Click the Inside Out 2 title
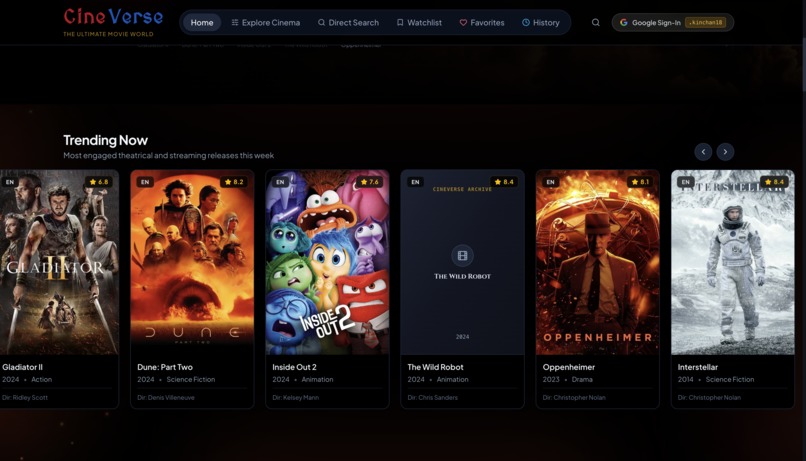The width and height of the screenshot is (806, 461). (295, 367)
